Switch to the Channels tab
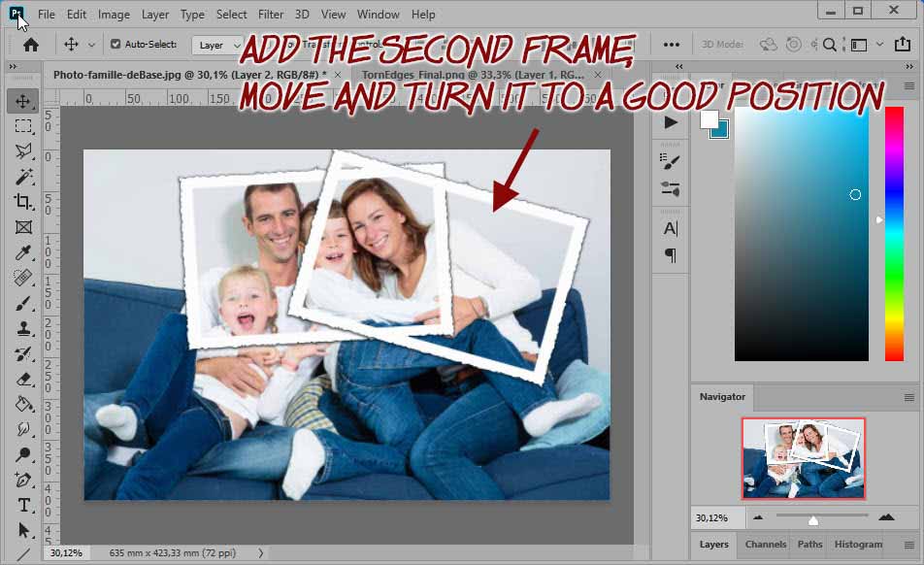 766,545
